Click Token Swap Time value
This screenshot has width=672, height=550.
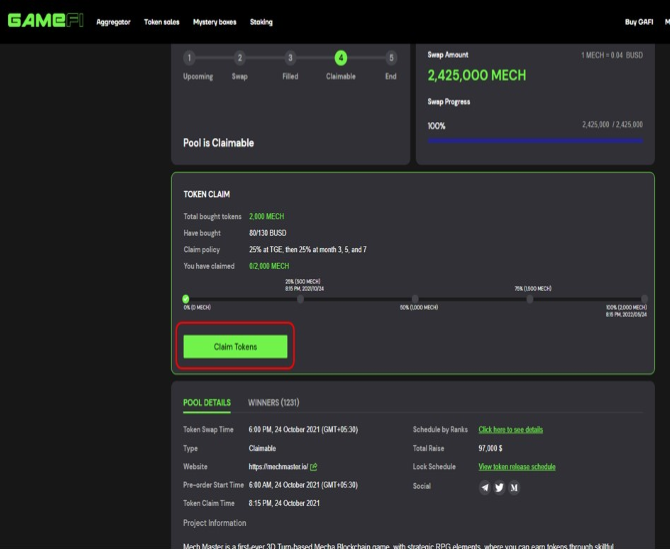pyautogui.click(x=303, y=430)
